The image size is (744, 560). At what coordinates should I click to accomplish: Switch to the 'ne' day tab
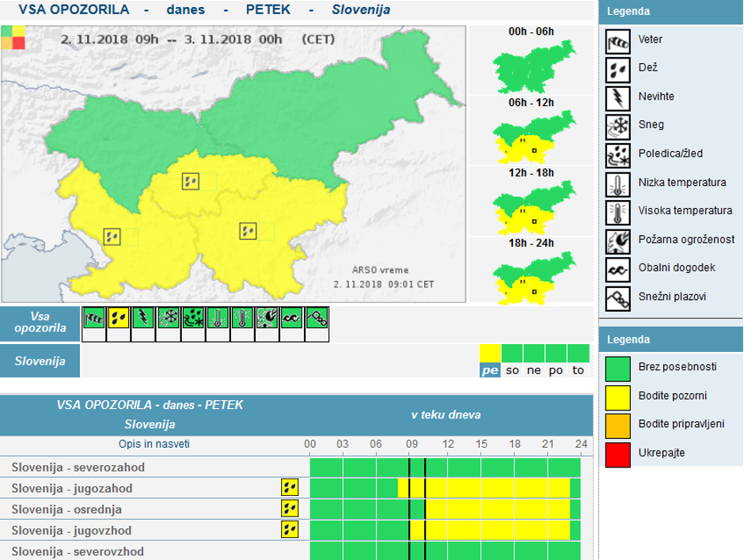[x=534, y=369]
